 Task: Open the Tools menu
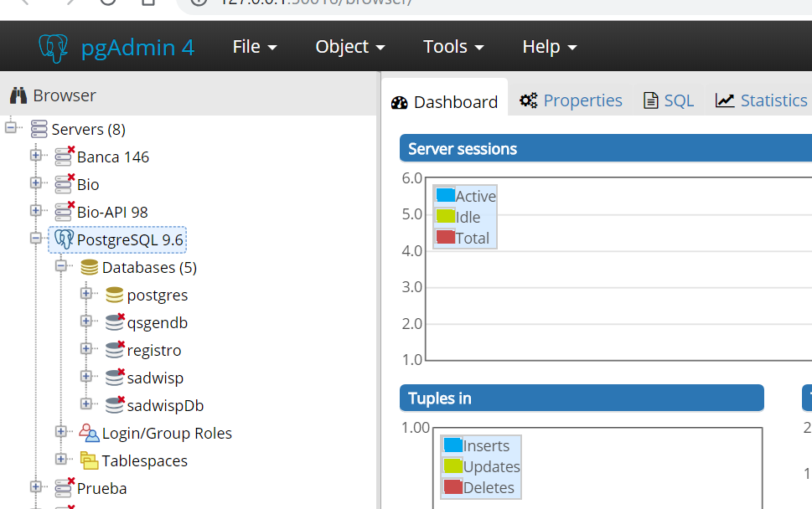[x=453, y=47]
